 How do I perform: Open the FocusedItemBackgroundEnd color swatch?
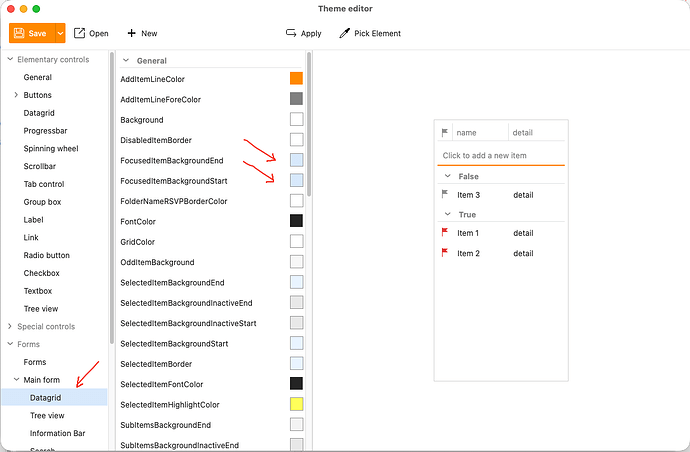pos(296,160)
